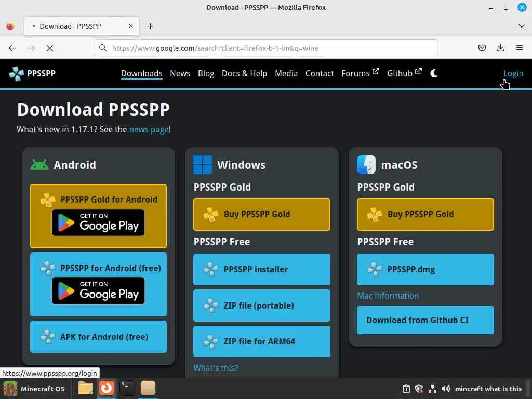Open the Mac information link
The width and height of the screenshot is (532, 399).
point(388,296)
